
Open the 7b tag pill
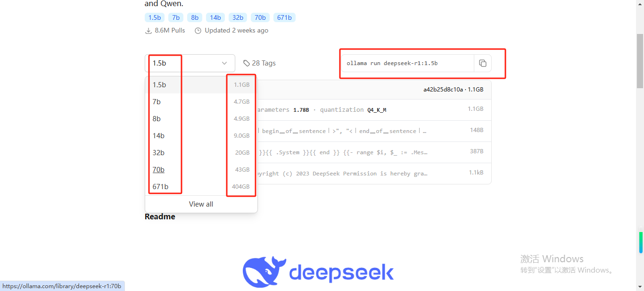coord(176,17)
